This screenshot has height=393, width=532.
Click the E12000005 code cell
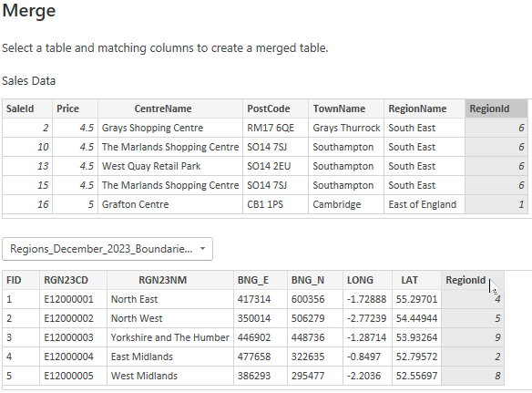coord(73,376)
